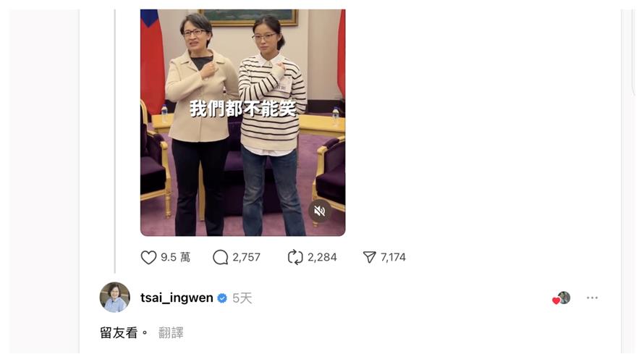View the 7,174 shares count

tap(393, 257)
